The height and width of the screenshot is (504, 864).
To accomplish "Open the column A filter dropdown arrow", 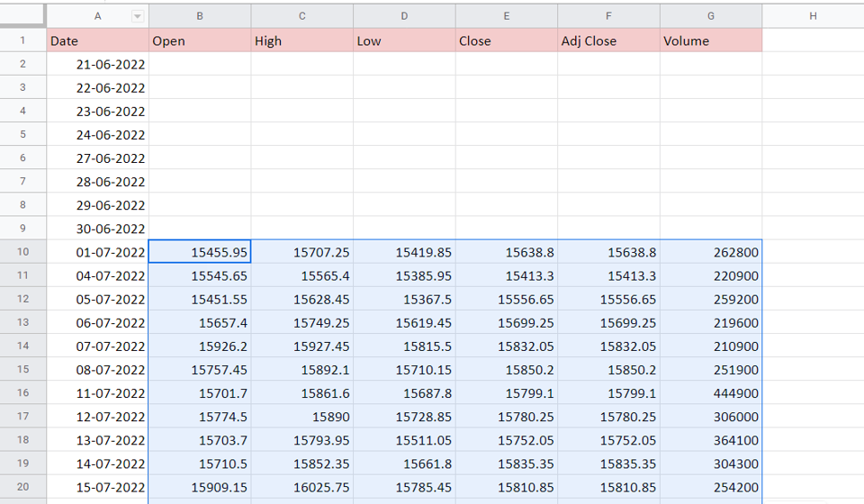I will [x=138, y=16].
